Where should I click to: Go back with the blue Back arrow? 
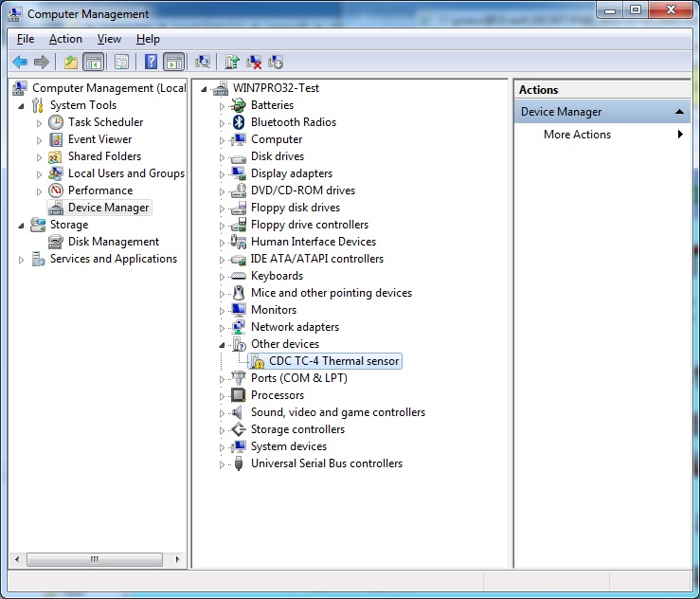click(20, 63)
